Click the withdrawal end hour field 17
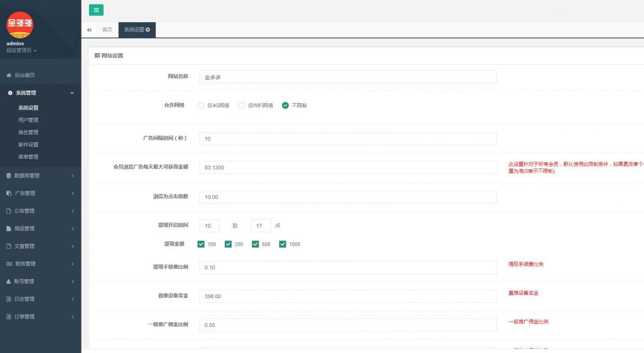 click(261, 226)
